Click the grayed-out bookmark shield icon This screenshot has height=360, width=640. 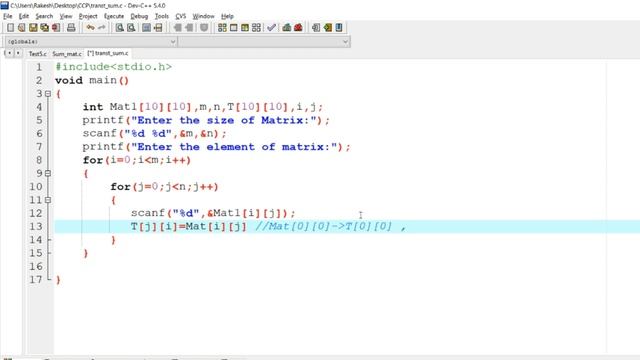[x=204, y=28]
